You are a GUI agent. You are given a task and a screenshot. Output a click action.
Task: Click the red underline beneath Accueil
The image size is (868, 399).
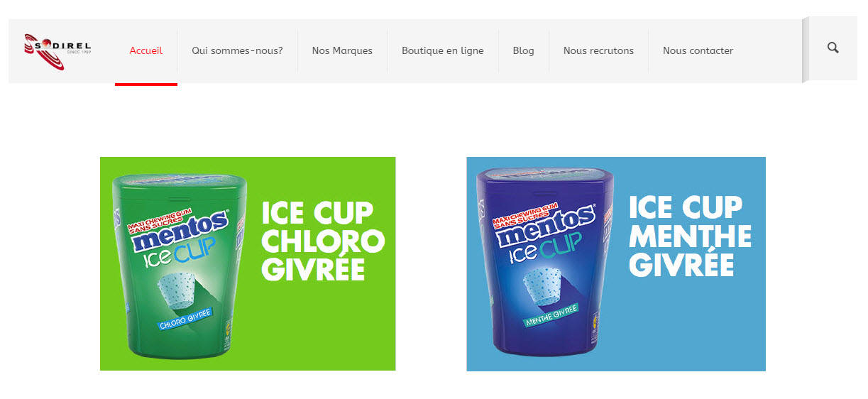(146, 84)
